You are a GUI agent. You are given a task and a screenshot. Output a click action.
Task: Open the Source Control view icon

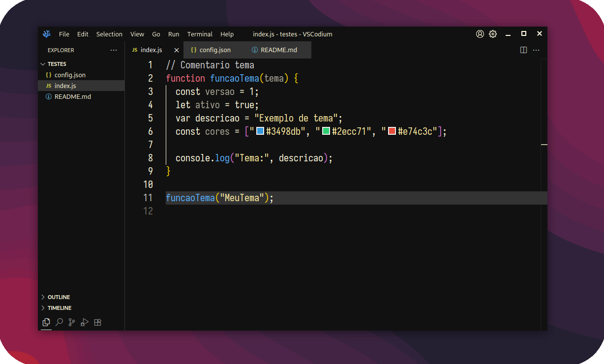tap(72, 322)
